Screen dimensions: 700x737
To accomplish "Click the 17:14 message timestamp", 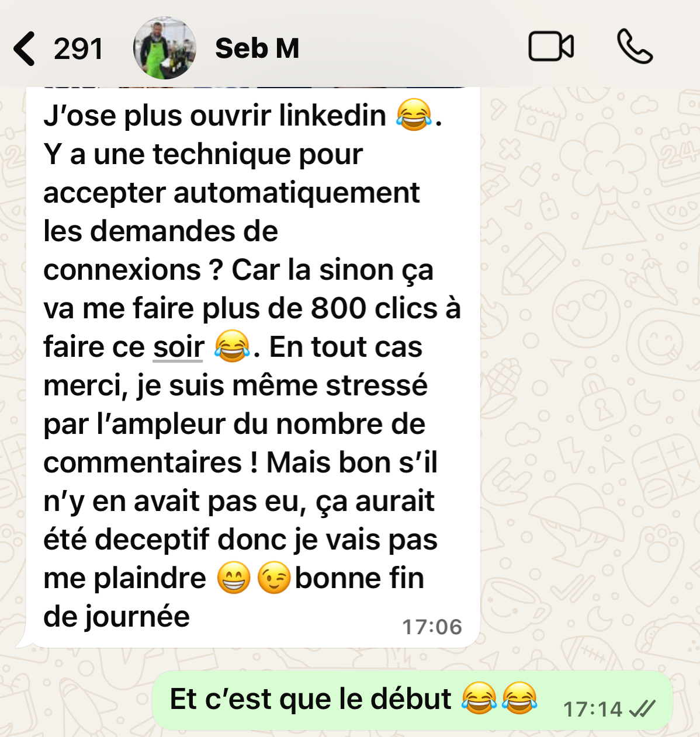I will tap(592, 709).
